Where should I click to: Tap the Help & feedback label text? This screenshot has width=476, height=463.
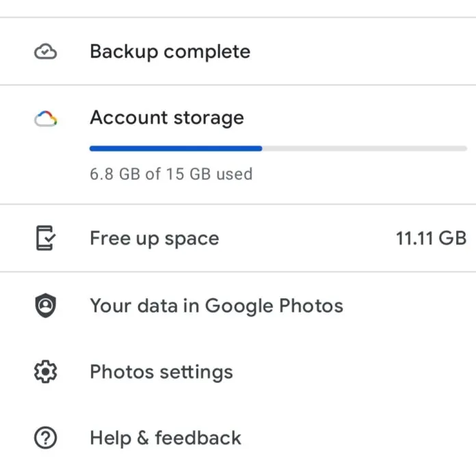coord(166,438)
